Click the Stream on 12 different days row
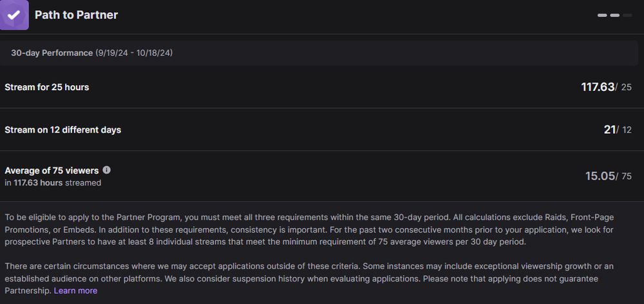Image resolution: width=644 pixels, height=304 pixels. pos(62,129)
